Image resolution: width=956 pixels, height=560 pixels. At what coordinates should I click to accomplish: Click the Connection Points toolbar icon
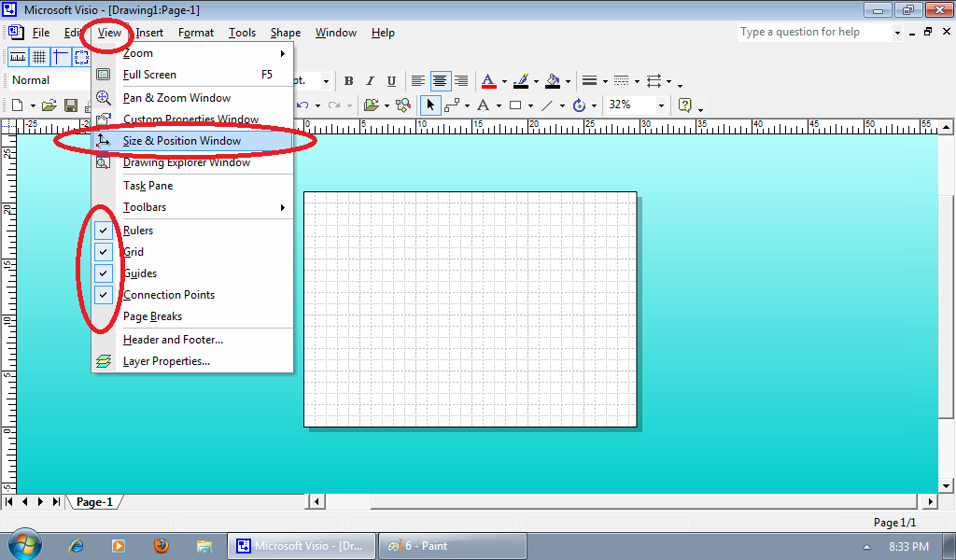click(81, 57)
